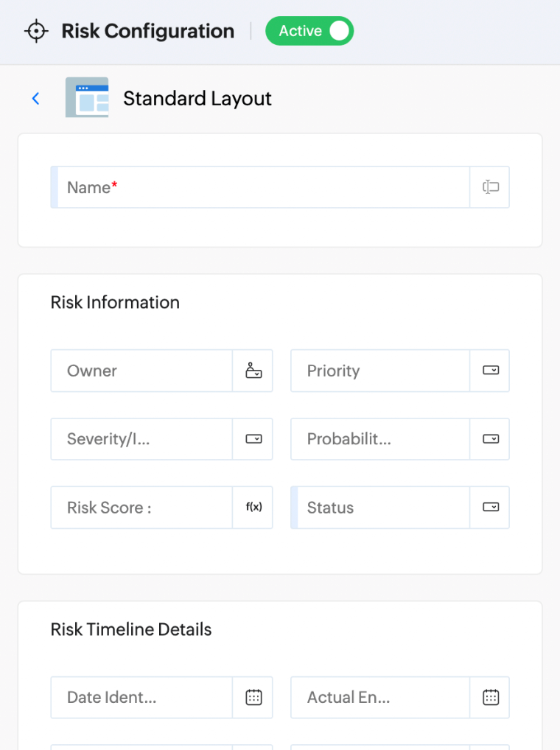The height and width of the screenshot is (750, 560).
Task: Click the Risk Configuration target icon
Action: [35, 31]
